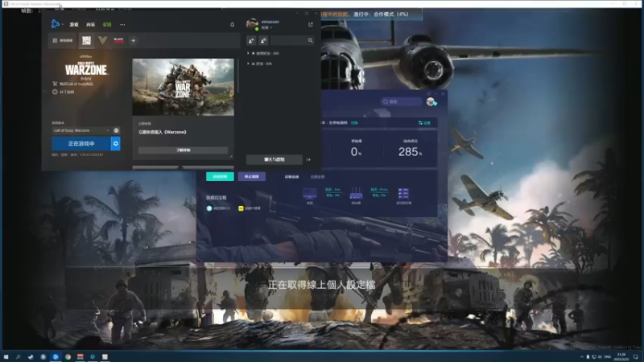Screen dimensions: 644x362
Task: Open game options gear beside play button
Action: point(116,144)
